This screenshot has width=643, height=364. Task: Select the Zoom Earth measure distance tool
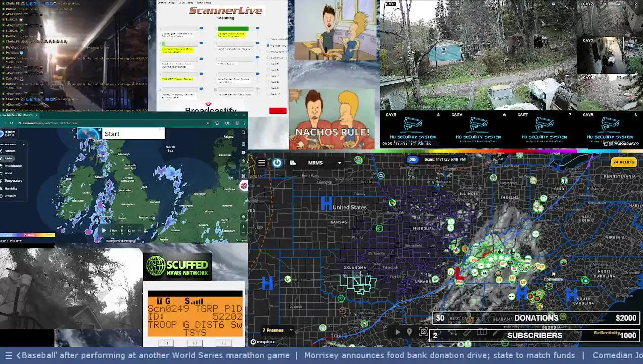point(243,170)
